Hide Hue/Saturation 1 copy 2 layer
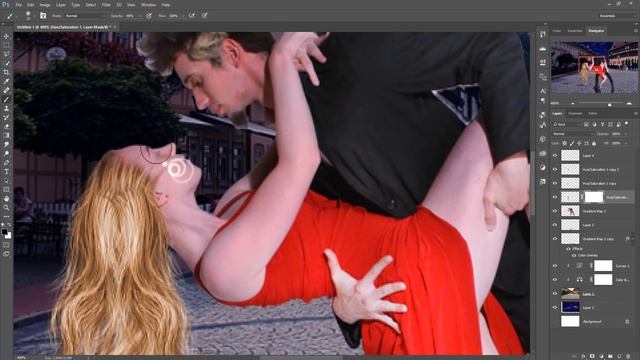This screenshot has height=360, width=640. click(x=555, y=169)
